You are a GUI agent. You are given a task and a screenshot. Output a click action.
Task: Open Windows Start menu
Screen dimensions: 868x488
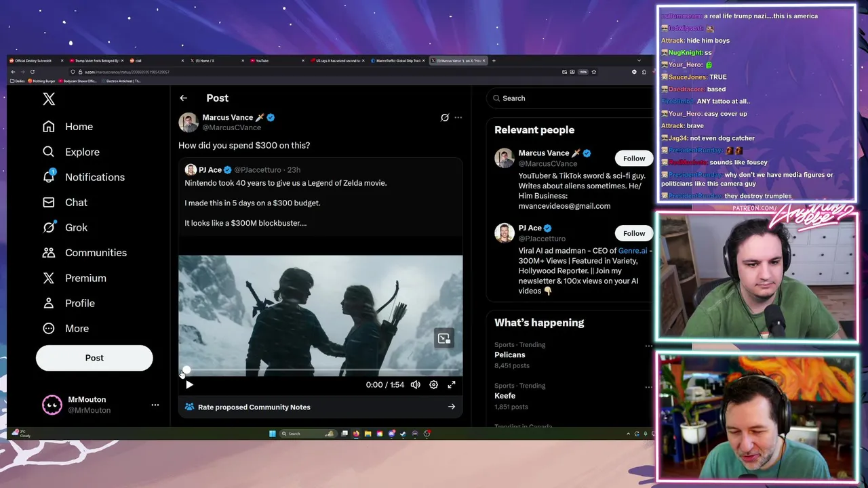(273, 434)
